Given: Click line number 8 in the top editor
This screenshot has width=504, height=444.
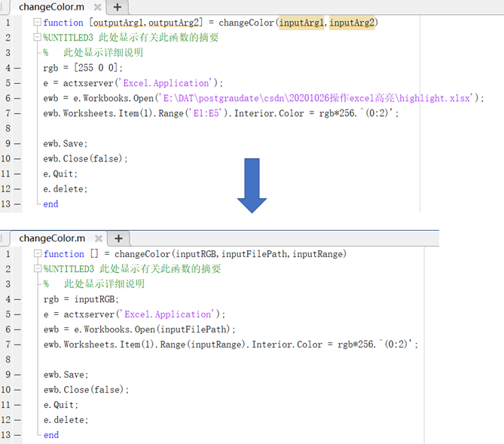Looking at the screenshot, I should (8, 128).
